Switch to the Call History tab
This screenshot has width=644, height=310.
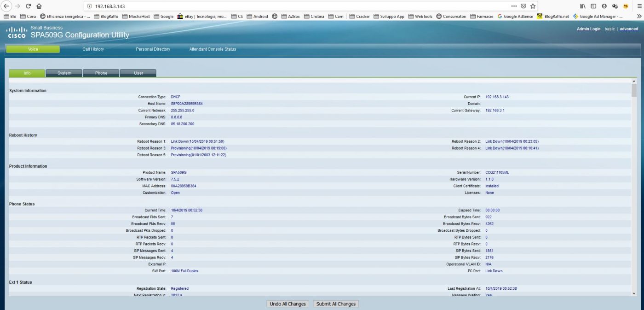(x=93, y=49)
